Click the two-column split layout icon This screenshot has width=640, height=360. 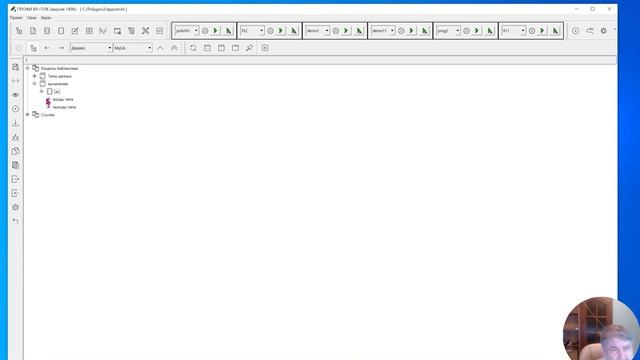click(x=221, y=48)
